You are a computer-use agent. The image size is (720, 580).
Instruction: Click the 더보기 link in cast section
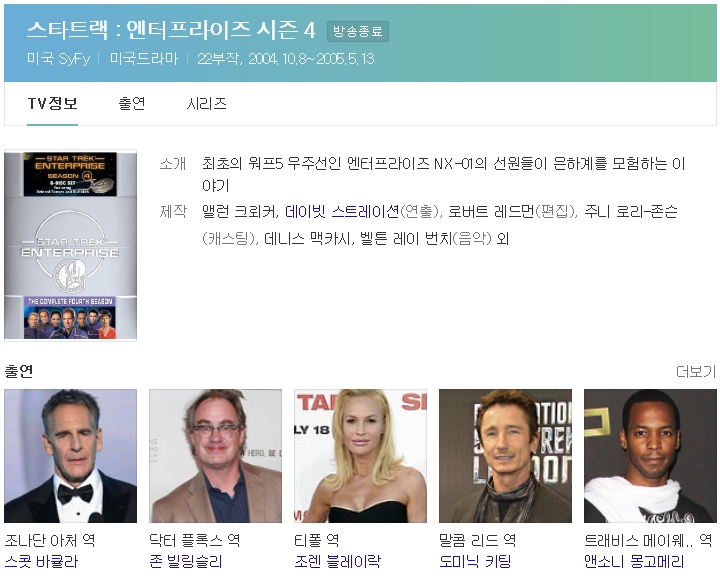[x=695, y=372]
